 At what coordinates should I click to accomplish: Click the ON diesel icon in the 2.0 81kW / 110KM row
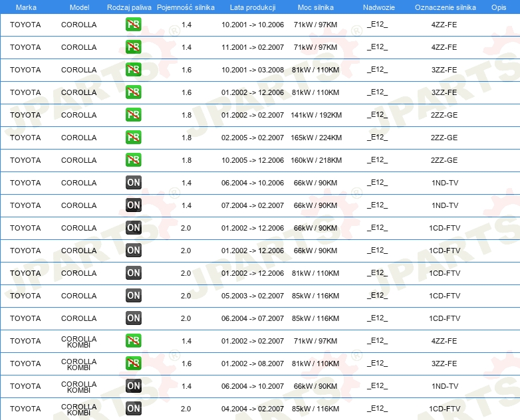coord(133,273)
